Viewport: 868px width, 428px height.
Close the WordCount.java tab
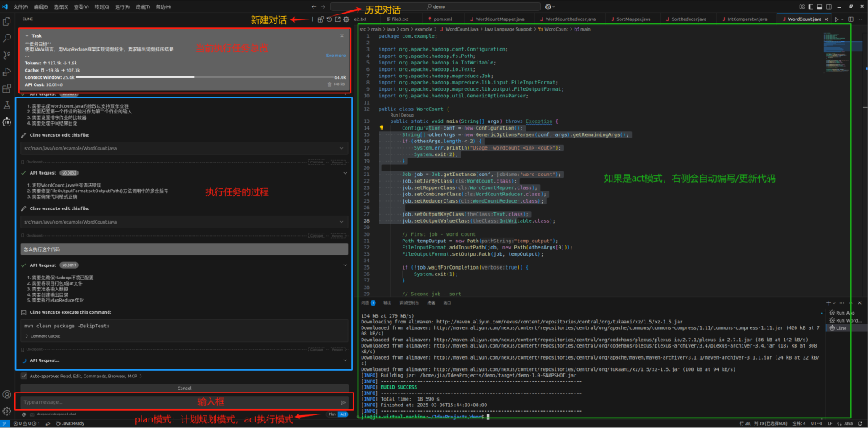(826, 19)
